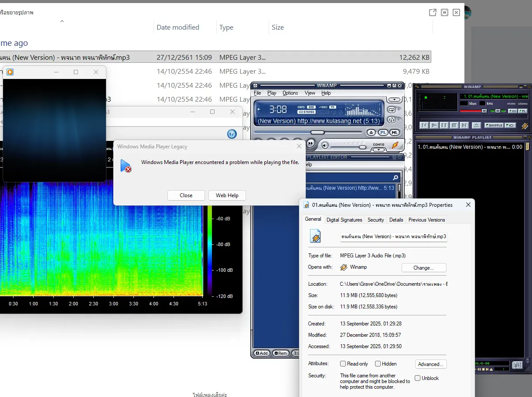532x397 pixels.
Task: Click the eject button in modern Winamp
Action: coord(371,132)
